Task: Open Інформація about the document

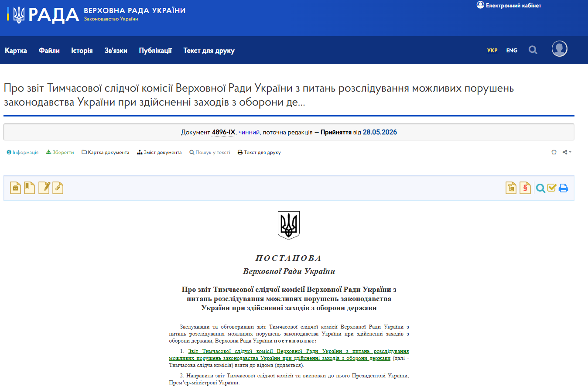Action: (23, 152)
